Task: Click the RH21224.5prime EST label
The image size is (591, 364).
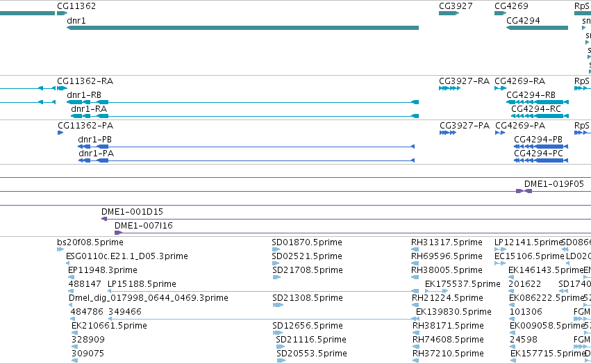Action: [x=447, y=298]
